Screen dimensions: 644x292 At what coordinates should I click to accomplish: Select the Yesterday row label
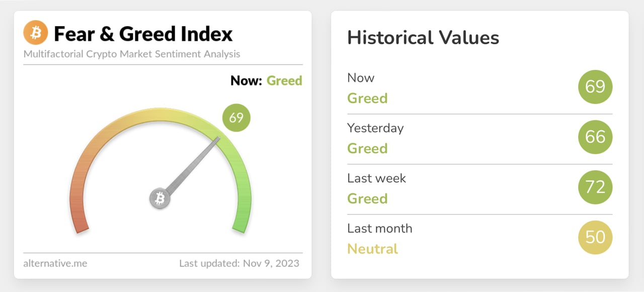tap(375, 128)
